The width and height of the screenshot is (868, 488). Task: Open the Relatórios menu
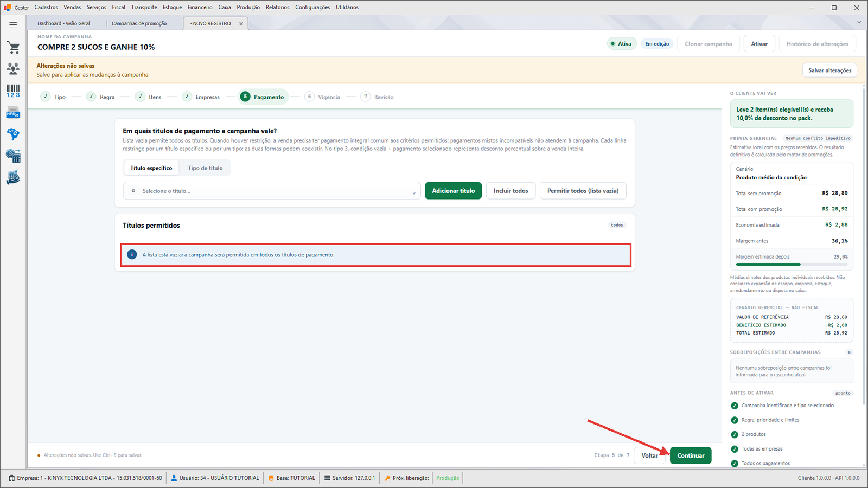pyautogui.click(x=277, y=8)
